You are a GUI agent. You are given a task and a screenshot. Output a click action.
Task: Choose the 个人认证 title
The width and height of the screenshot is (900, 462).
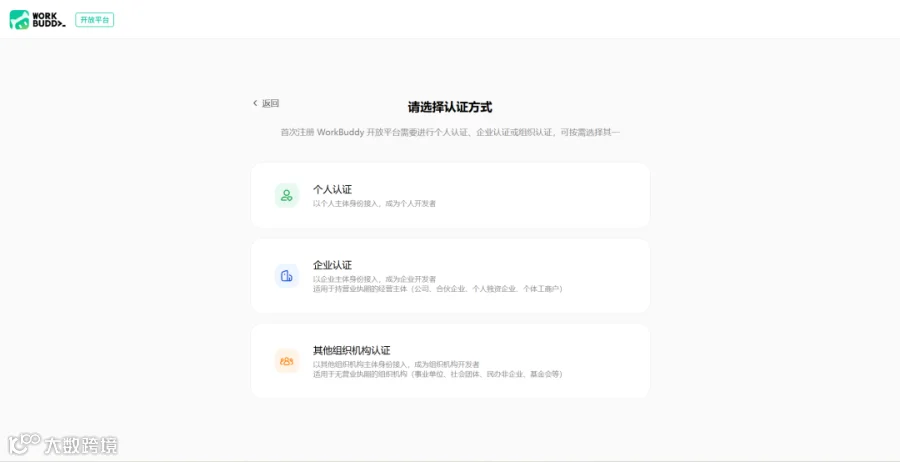[x=332, y=189]
